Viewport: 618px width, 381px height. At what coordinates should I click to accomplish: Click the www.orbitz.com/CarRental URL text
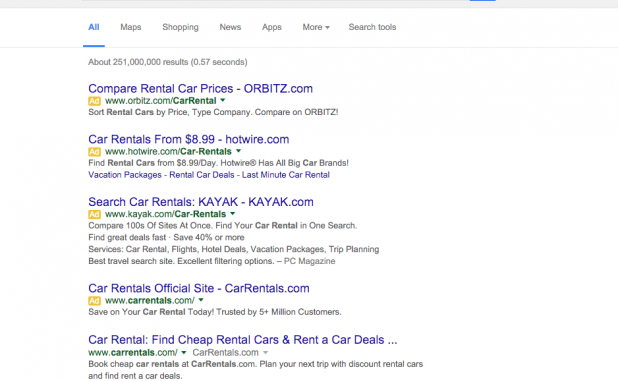click(x=161, y=101)
